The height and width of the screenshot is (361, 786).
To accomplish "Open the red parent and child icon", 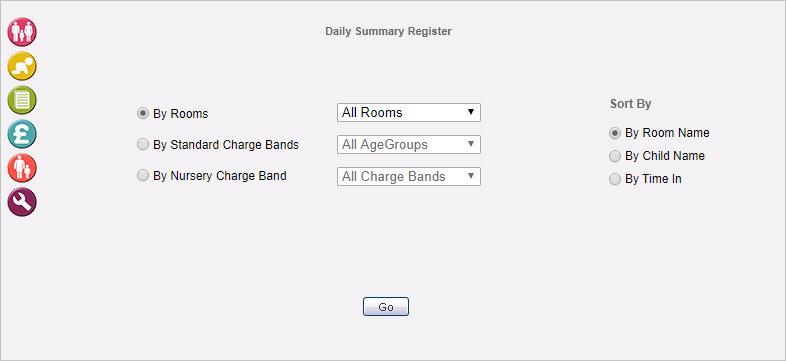I will (22, 168).
